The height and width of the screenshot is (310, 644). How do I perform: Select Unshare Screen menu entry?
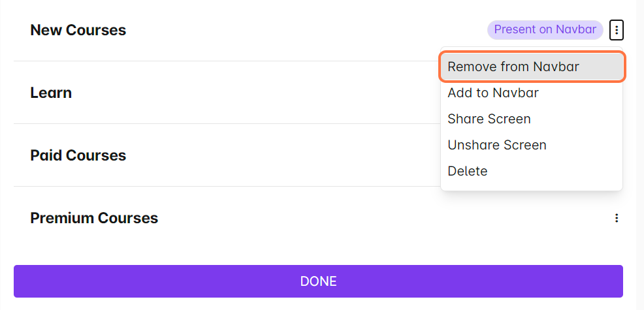[497, 145]
